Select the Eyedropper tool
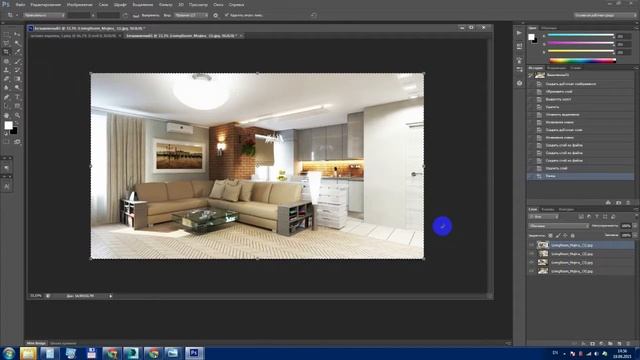This screenshot has width=640, height=360. pos(17,52)
